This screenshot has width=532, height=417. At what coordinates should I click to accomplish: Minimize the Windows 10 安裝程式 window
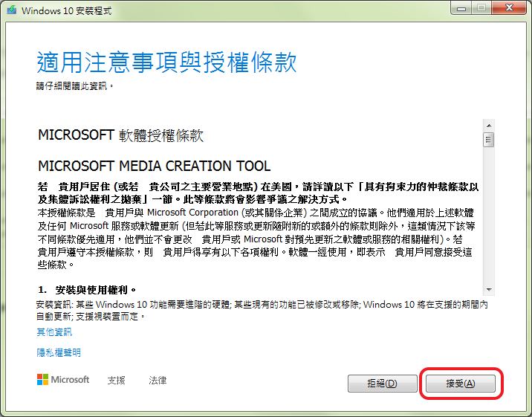click(461, 8)
